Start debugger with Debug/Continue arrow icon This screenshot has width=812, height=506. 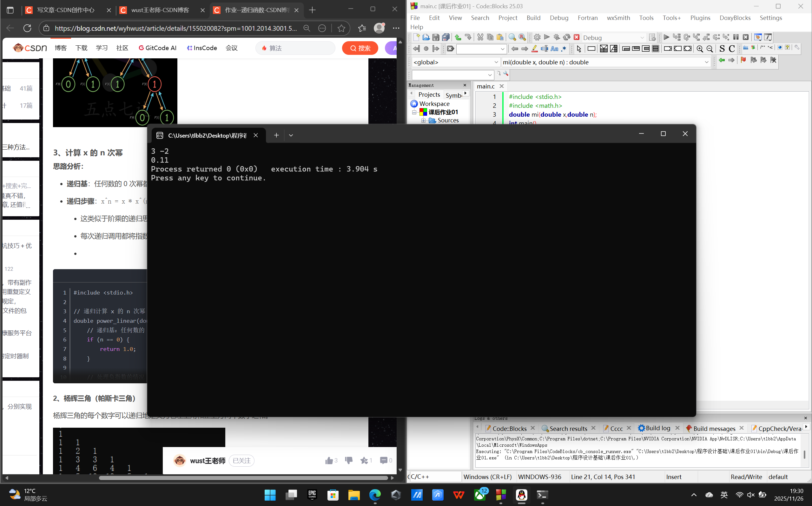(666, 37)
